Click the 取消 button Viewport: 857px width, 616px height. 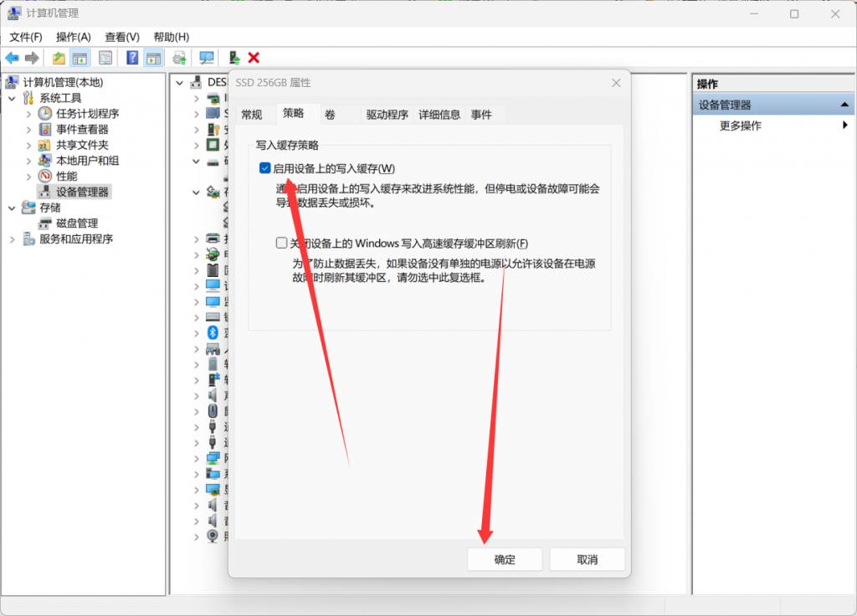587,559
